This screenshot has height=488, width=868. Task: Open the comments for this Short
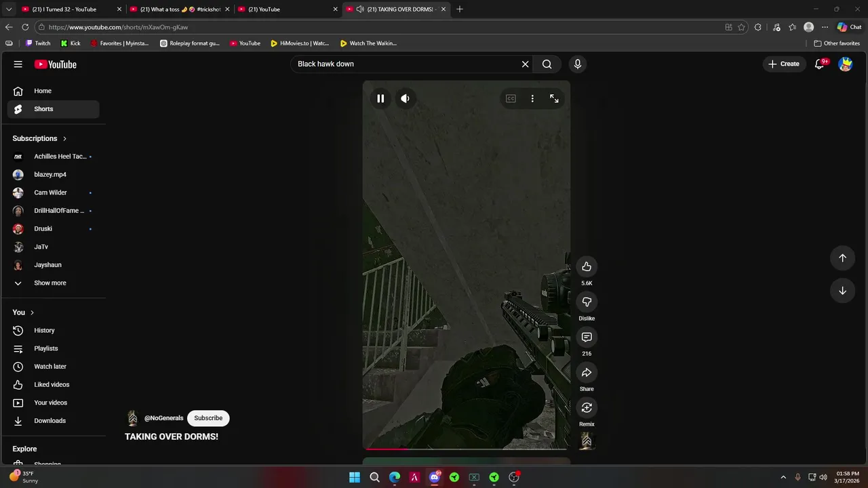(x=587, y=337)
